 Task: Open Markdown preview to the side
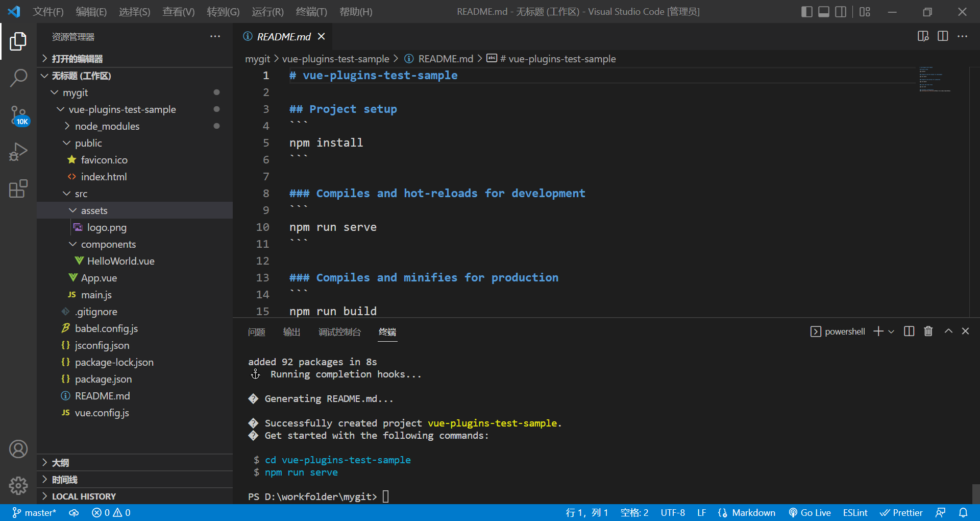point(923,36)
